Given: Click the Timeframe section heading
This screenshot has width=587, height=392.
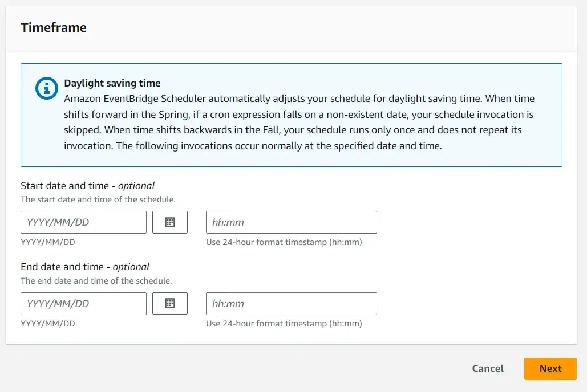Looking at the screenshot, I should [x=54, y=27].
